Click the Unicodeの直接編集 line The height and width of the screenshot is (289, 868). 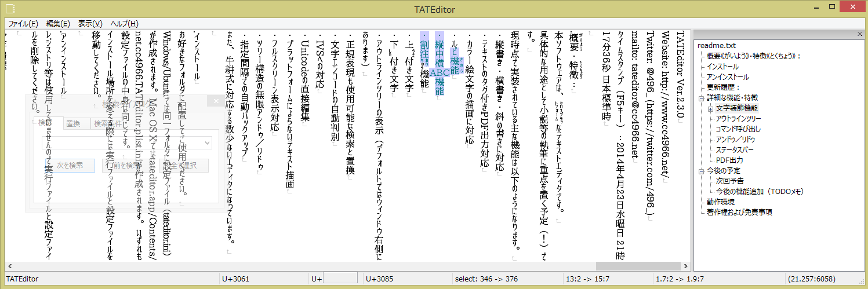[x=304, y=77]
